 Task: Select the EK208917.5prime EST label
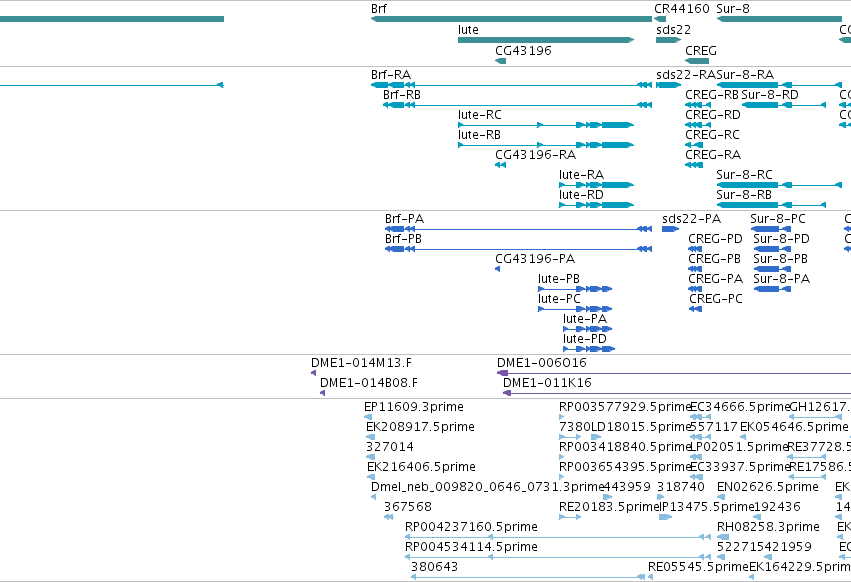tap(421, 427)
